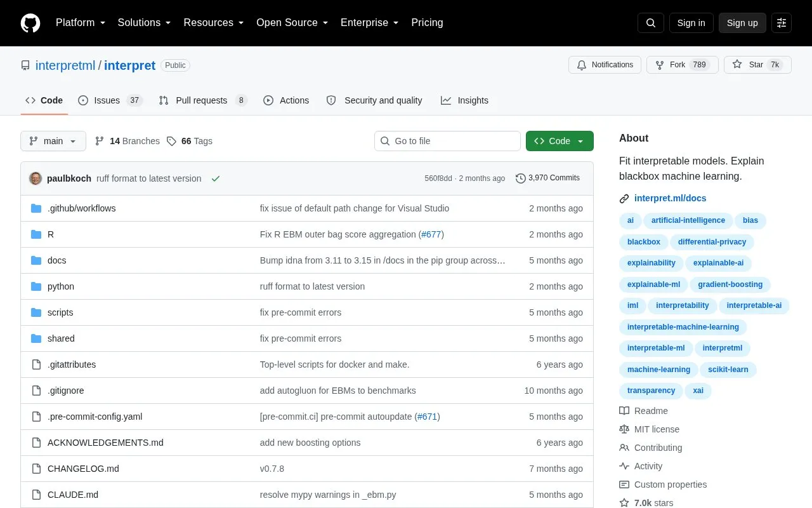Viewport: 812px width, 508px height.
Task: Click the Sign up button
Action: (742, 23)
